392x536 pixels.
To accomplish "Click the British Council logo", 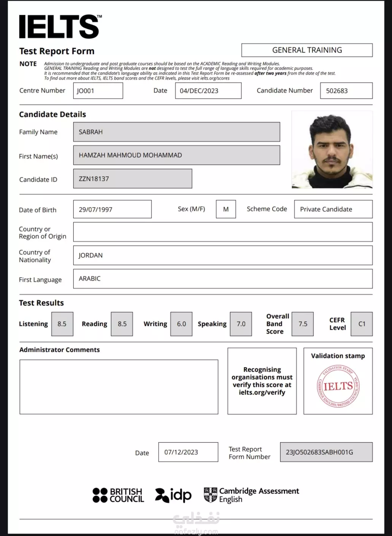I will tap(118, 495).
